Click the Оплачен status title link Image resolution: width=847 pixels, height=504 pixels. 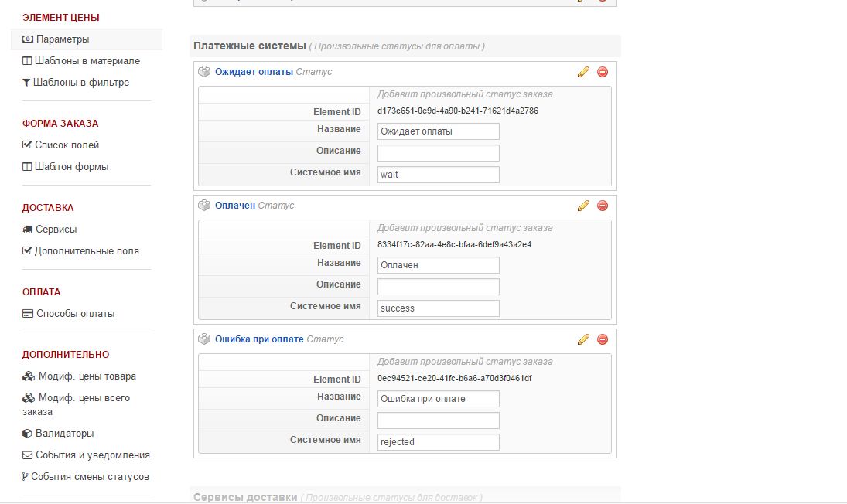click(235, 206)
